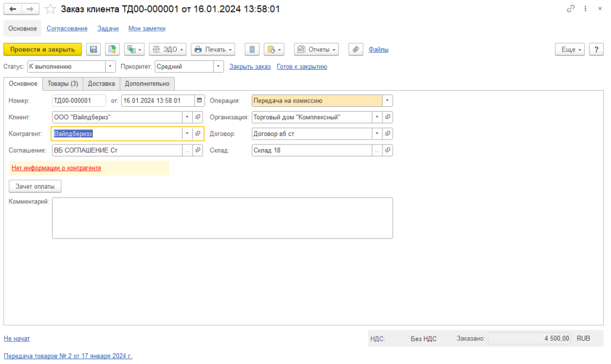
Task: Open document movements report icon
Action: tap(252, 50)
